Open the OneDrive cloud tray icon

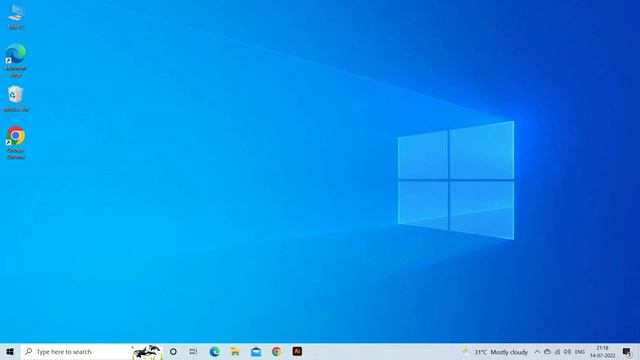click(x=547, y=351)
